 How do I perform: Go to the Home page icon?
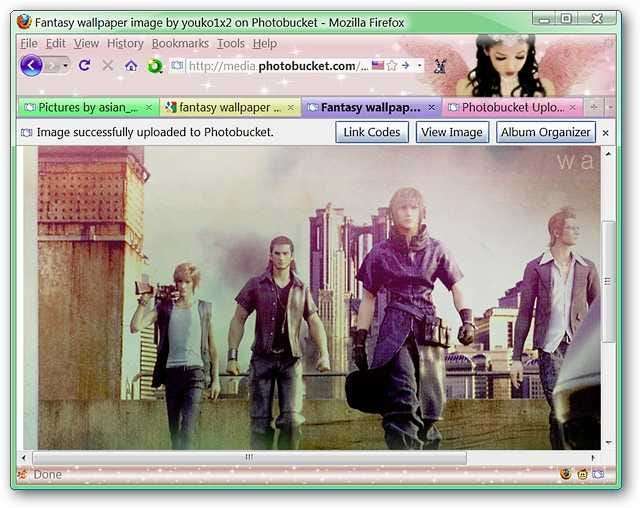point(131,65)
